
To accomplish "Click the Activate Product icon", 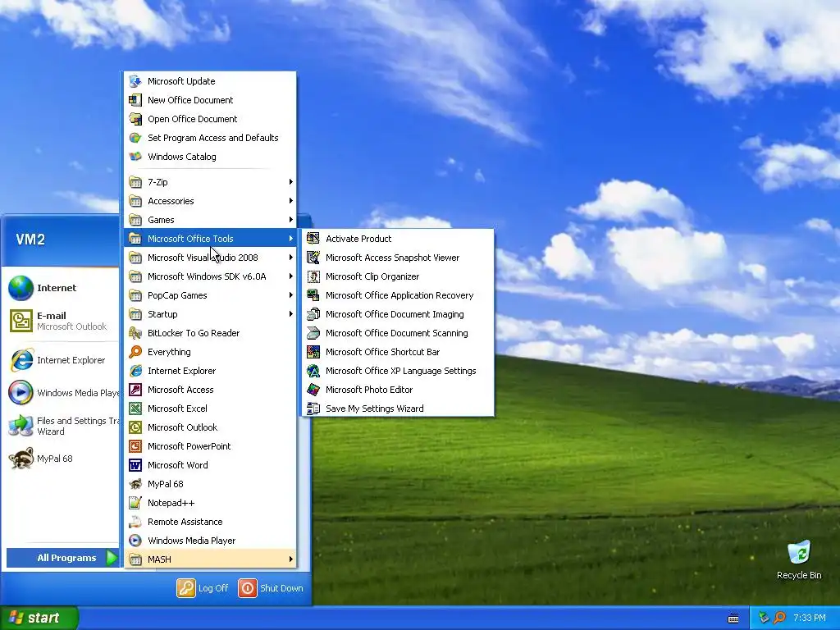I will pyautogui.click(x=313, y=239).
